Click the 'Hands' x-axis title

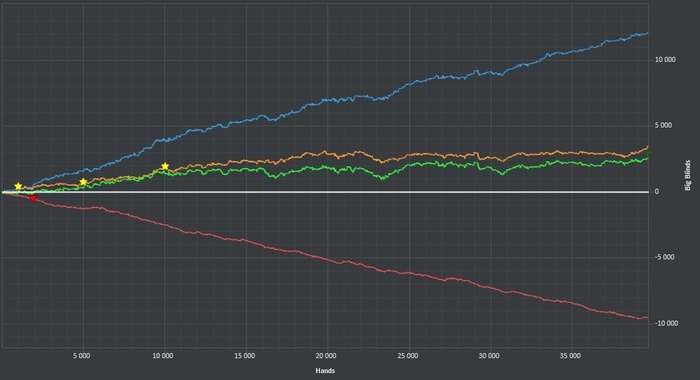coord(325,371)
